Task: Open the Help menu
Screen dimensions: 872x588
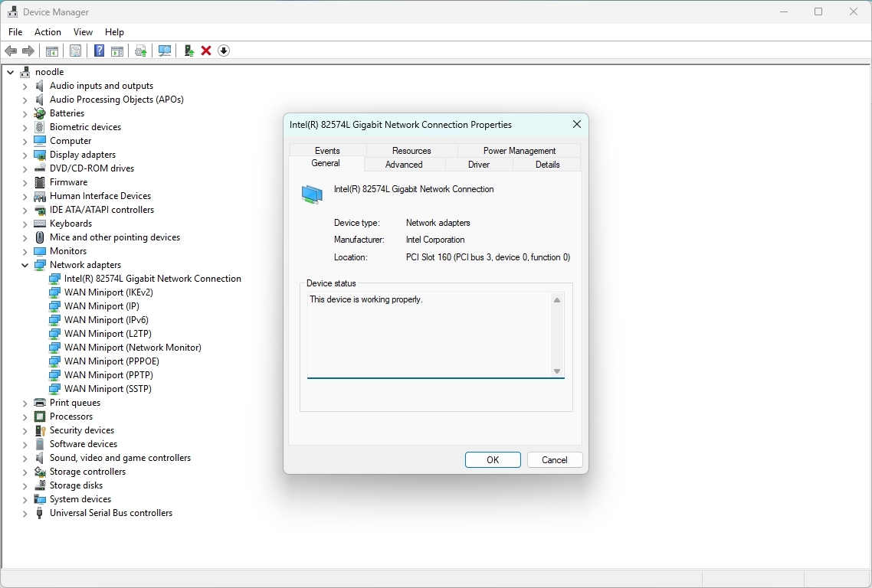Action: (115, 32)
